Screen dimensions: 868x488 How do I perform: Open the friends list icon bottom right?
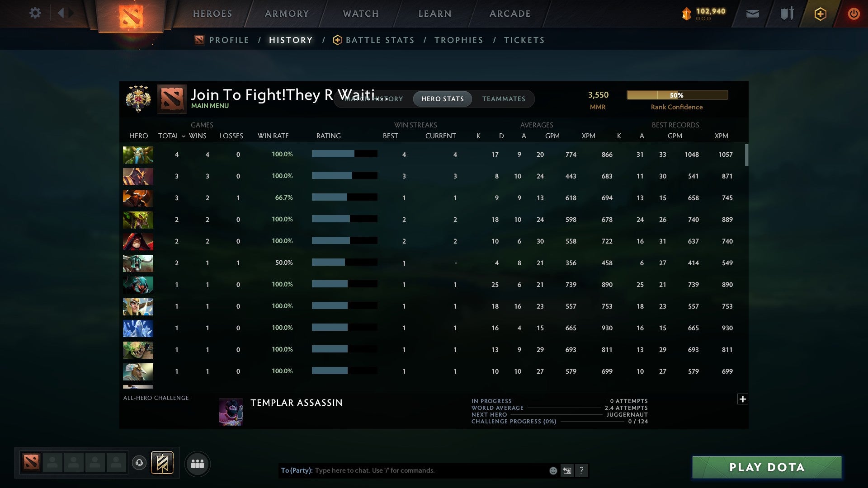[x=198, y=464]
